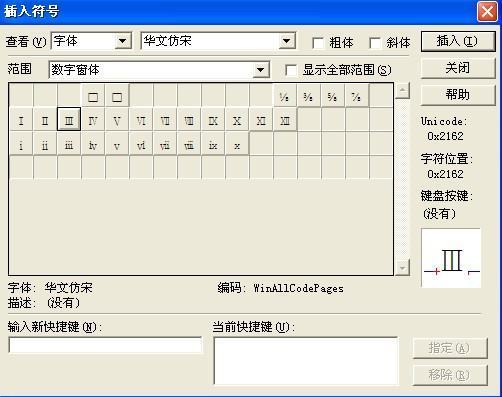
Task: Pick lowercase Roman numeral ⅴ symbol
Action: tap(117, 144)
